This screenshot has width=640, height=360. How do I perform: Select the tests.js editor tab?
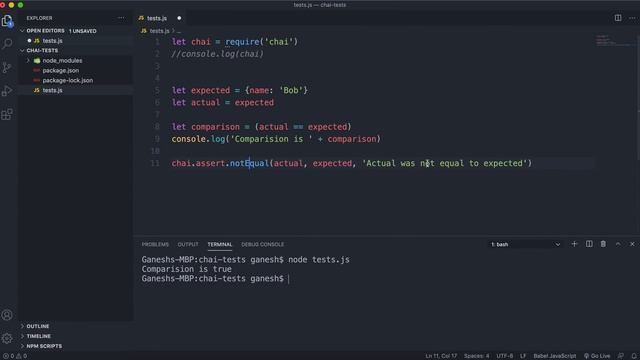[159, 18]
